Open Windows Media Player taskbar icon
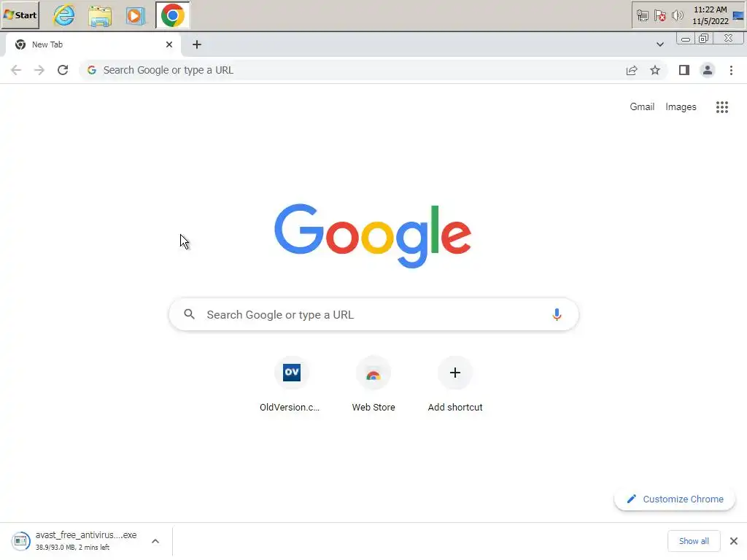The image size is (747, 560). pos(135,15)
